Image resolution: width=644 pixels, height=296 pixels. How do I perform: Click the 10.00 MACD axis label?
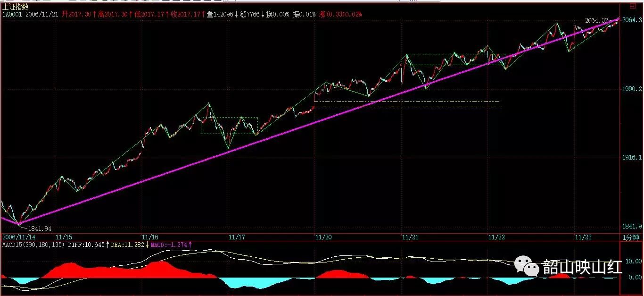[x=633, y=261]
